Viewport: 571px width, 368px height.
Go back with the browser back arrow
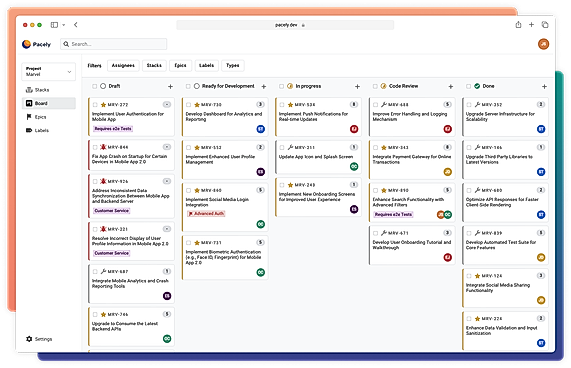coord(75,25)
